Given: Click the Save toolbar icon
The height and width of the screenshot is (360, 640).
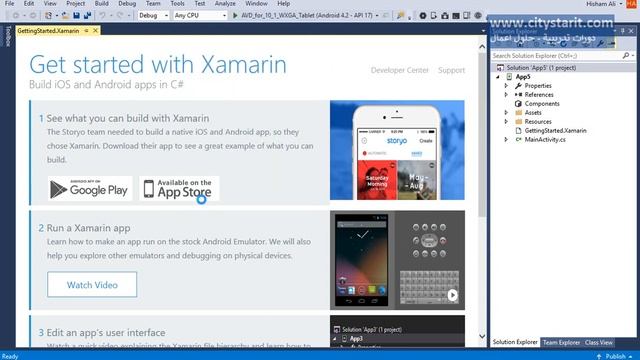Looking at the screenshot, I should click(76, 16).
